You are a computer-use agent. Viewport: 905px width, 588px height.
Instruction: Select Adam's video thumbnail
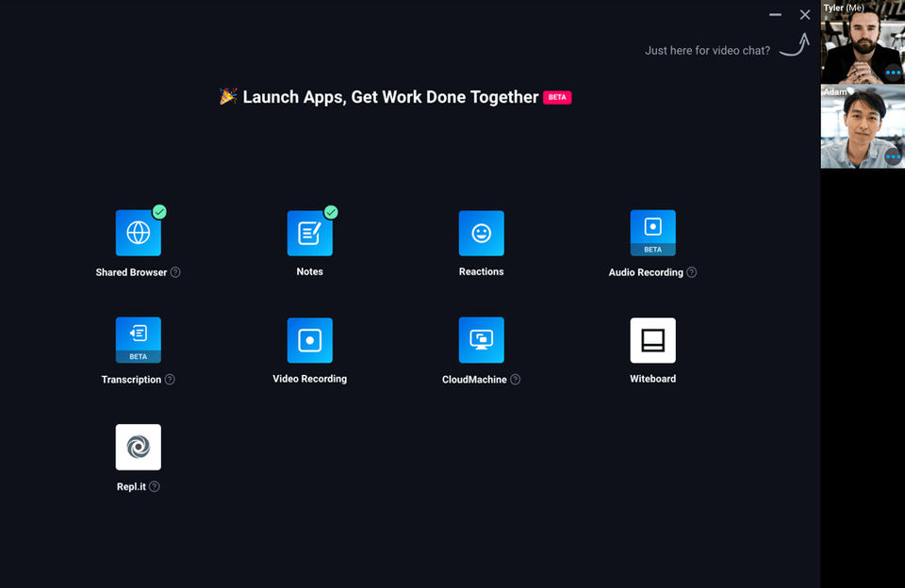pos(863,126)
